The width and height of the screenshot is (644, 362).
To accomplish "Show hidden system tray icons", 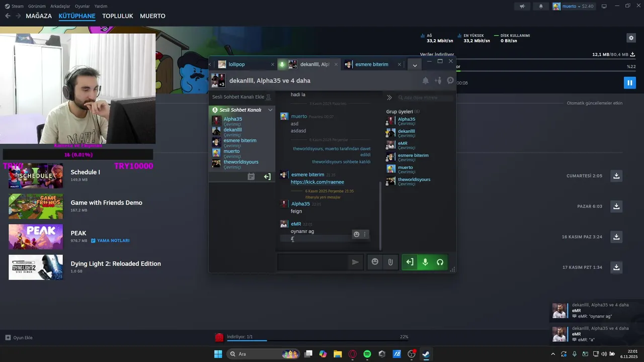I will click(x=553, y=354).
